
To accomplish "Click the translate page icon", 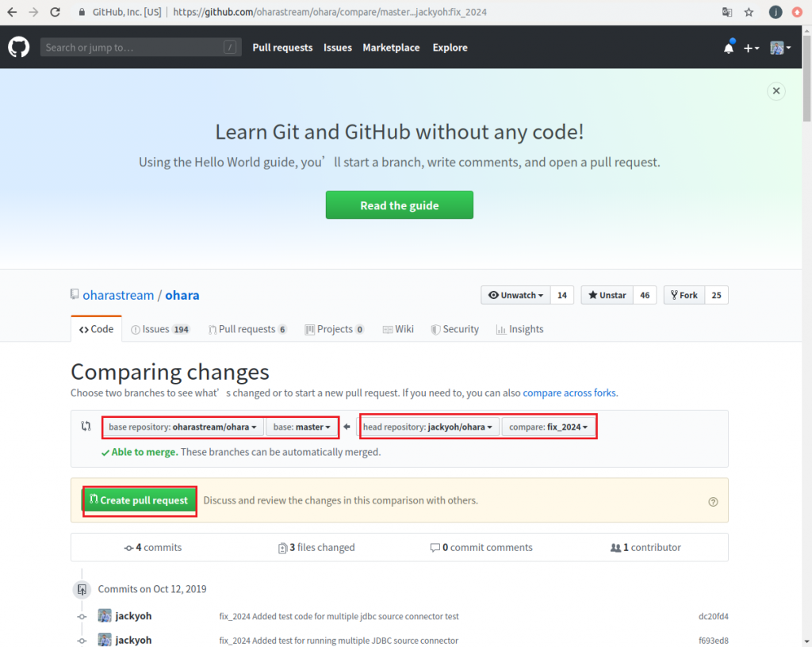I will (727, 12).
